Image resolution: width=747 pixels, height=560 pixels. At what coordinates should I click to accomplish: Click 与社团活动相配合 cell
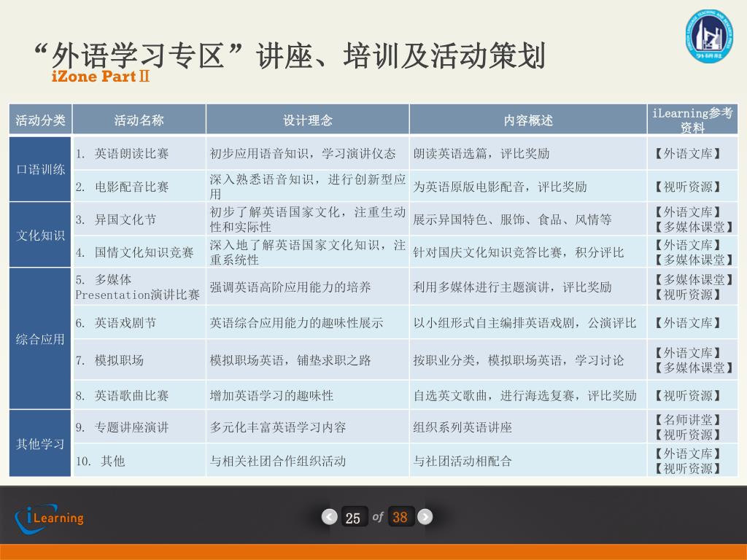click(528, 461)
